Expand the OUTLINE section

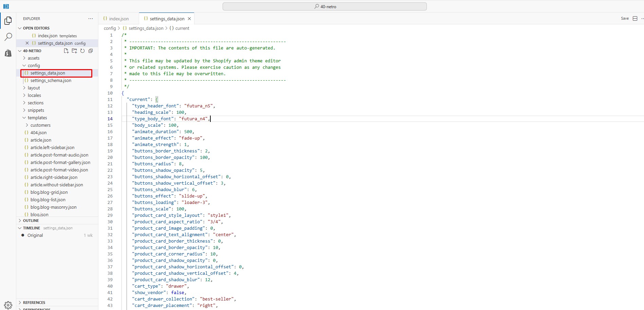pos(31,221)
